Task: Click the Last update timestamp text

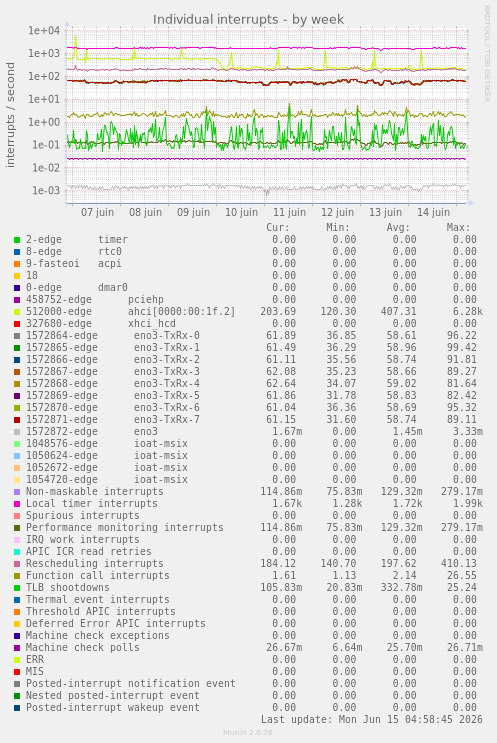Action: (371, 720)
